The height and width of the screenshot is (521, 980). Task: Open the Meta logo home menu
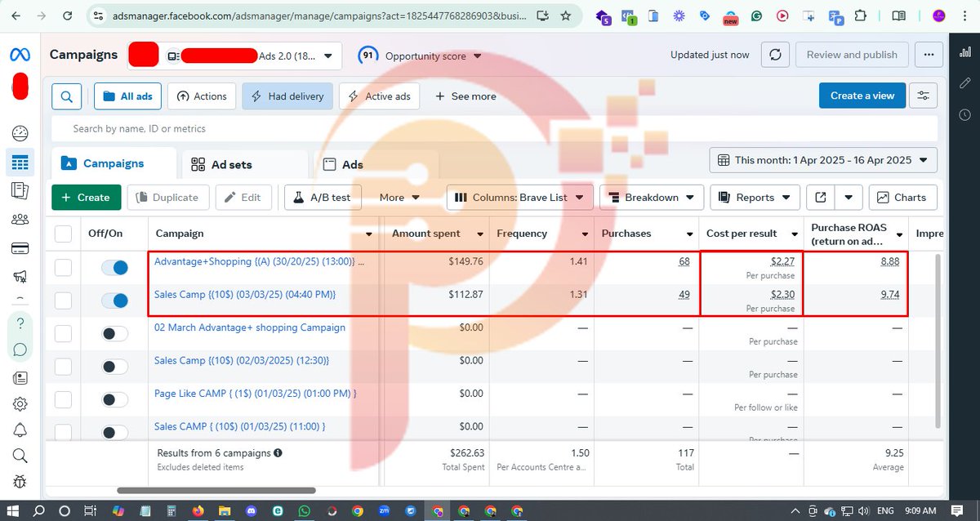20,55
